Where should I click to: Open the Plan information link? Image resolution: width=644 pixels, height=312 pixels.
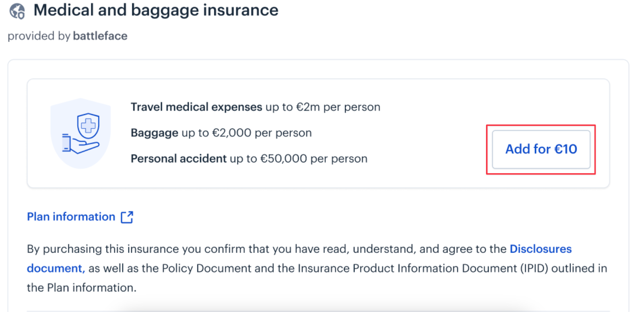[71, 217]
